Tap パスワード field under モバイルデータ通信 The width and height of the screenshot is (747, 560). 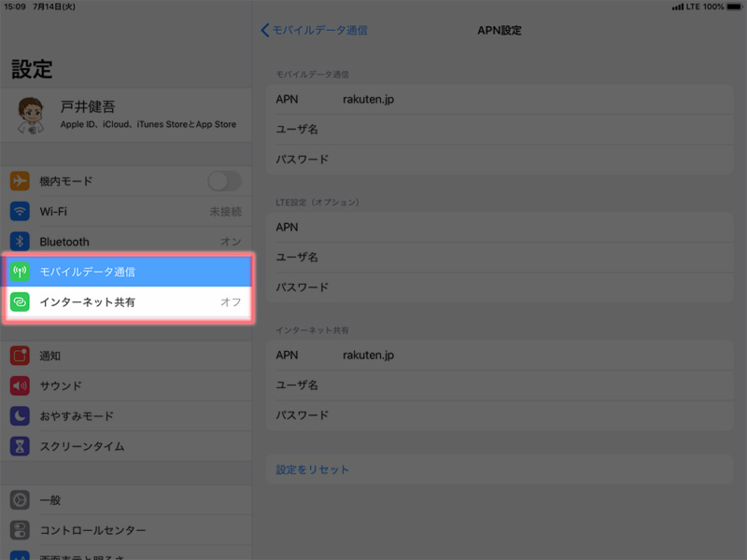[500, 160]
